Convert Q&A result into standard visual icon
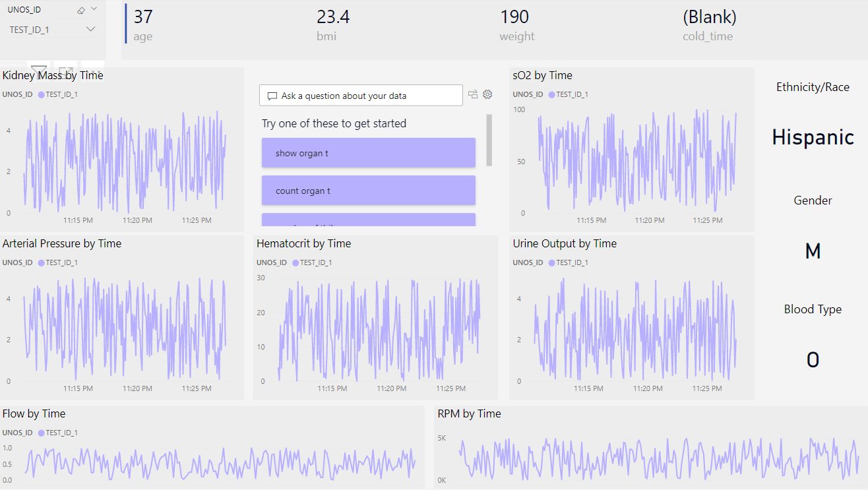The image size is (868, 490). (x=473, y=94)
